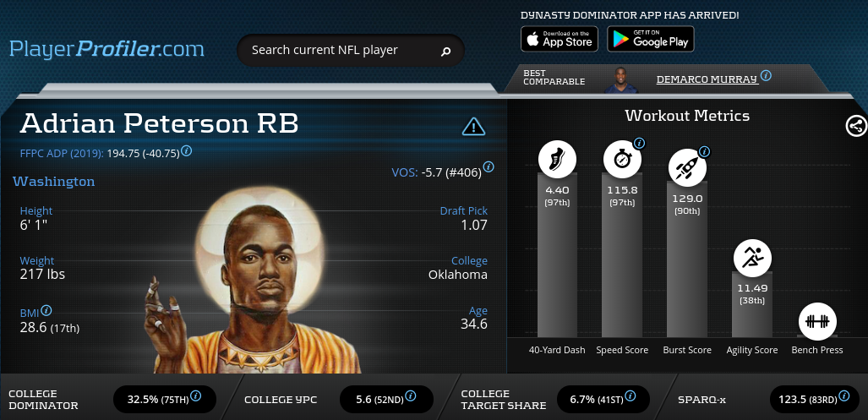Select the Burst Score rocket icon
Viewport: 868px width, 420px height.
(x=687, y=168)
